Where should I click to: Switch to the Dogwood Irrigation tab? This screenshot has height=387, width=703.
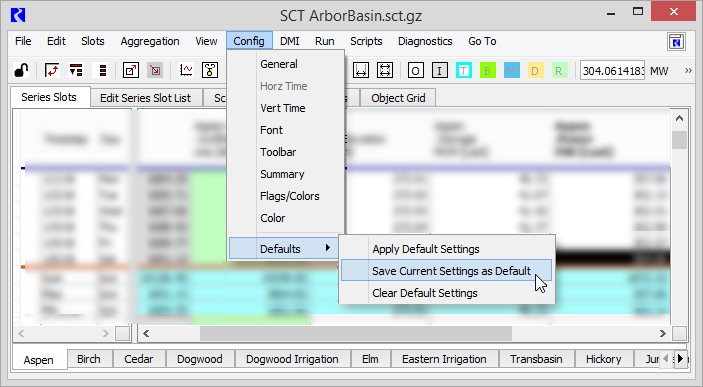tap(292, 359)
